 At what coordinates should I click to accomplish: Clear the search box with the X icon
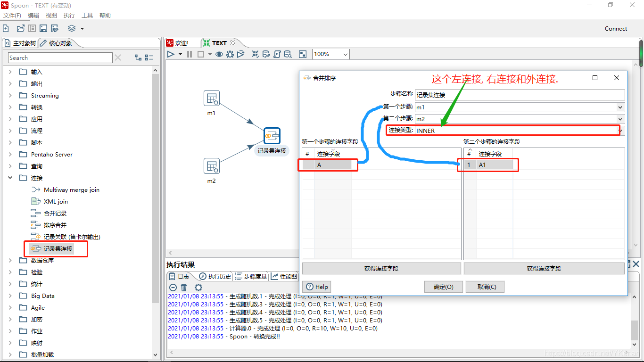pos(118,58)
